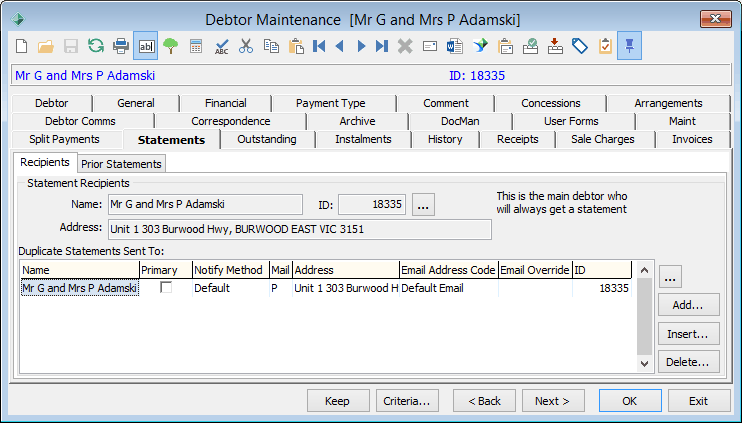Viewport: 742px width, 423px height.
Task: Switch to the Payment Type tab
Action: point(331,103)
